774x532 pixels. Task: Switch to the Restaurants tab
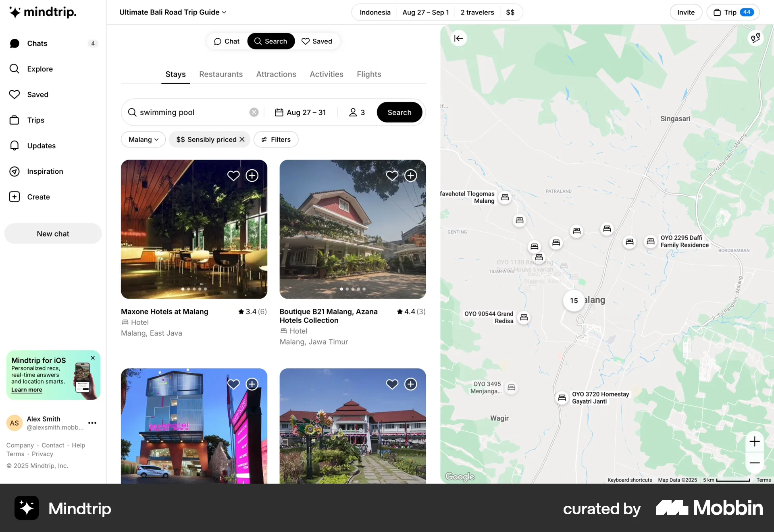pos(221,74)
